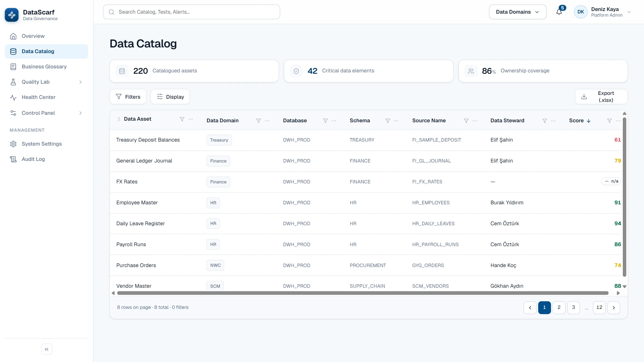Open Business Glossary in the sidebar
The image size is (644, 362).
46,67
